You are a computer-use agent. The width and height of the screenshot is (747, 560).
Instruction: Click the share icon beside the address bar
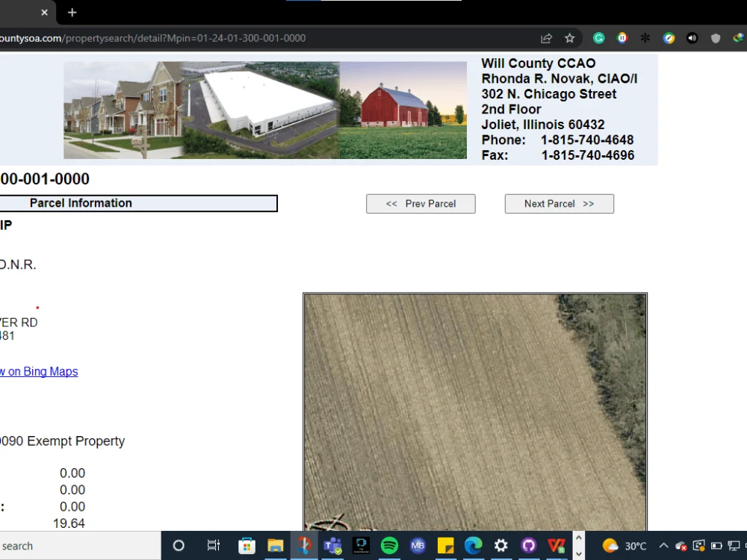546,37
